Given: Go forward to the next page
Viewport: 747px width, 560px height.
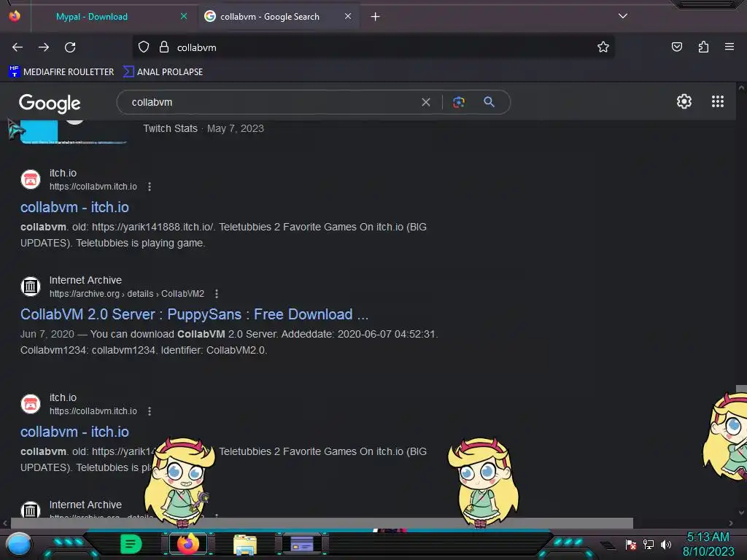Looking at the screenshot, I should point(44,47).
